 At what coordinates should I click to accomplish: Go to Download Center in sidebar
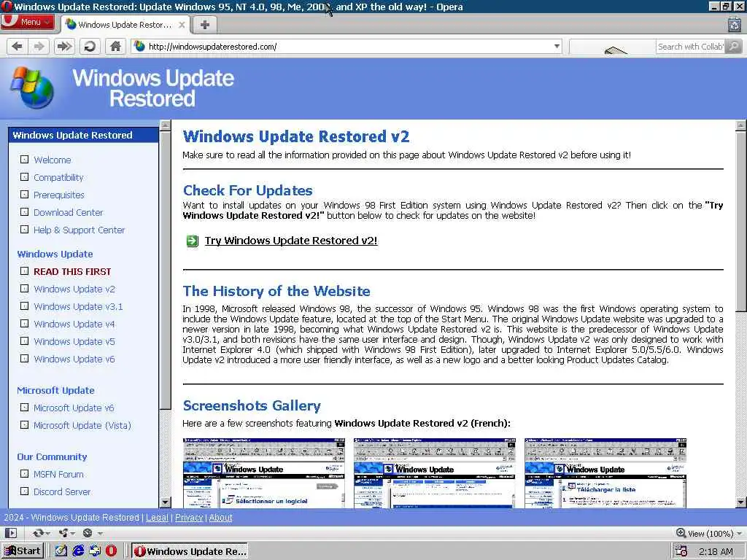point(68,212)
